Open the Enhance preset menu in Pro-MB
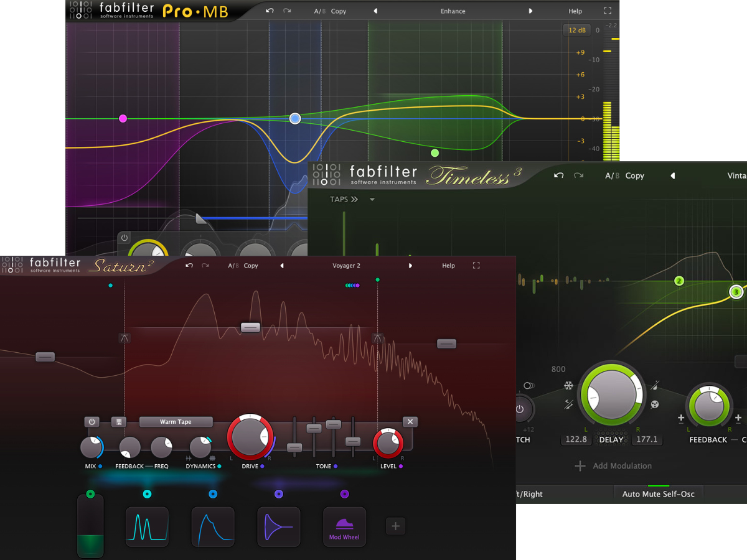The image size is (747, 560). click(x=453, y=11)
